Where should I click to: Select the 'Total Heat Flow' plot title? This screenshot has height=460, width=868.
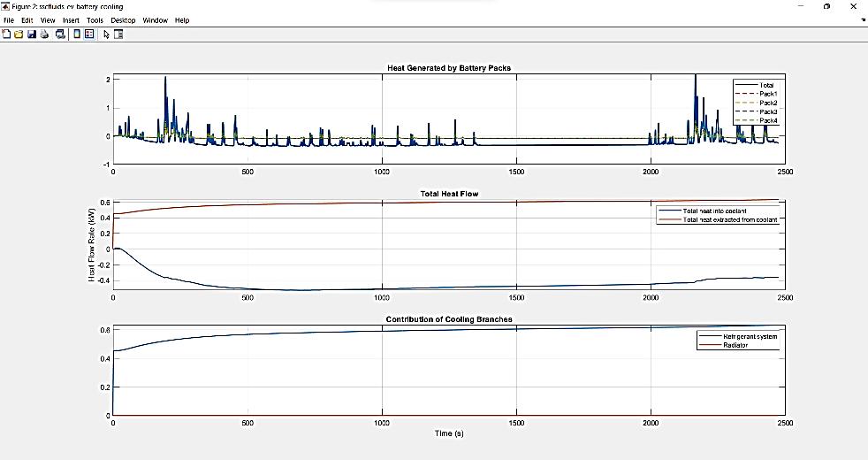pyautogui.click(x=449, y=194)
